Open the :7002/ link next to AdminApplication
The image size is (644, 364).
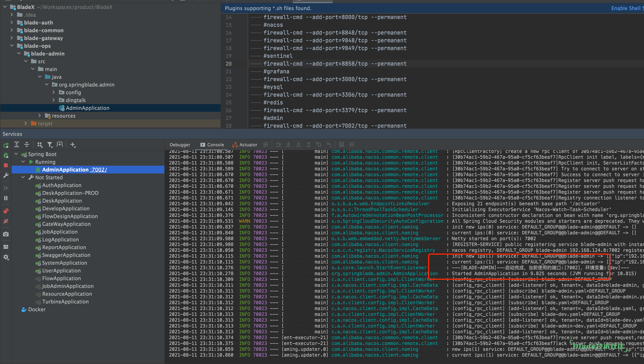(98, 170)
